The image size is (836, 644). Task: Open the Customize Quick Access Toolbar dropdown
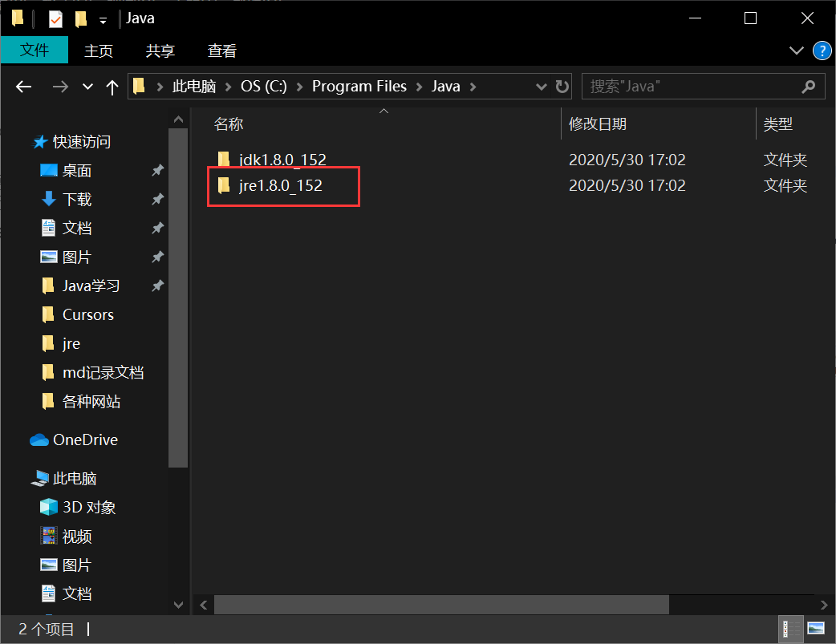pos(103,21)
